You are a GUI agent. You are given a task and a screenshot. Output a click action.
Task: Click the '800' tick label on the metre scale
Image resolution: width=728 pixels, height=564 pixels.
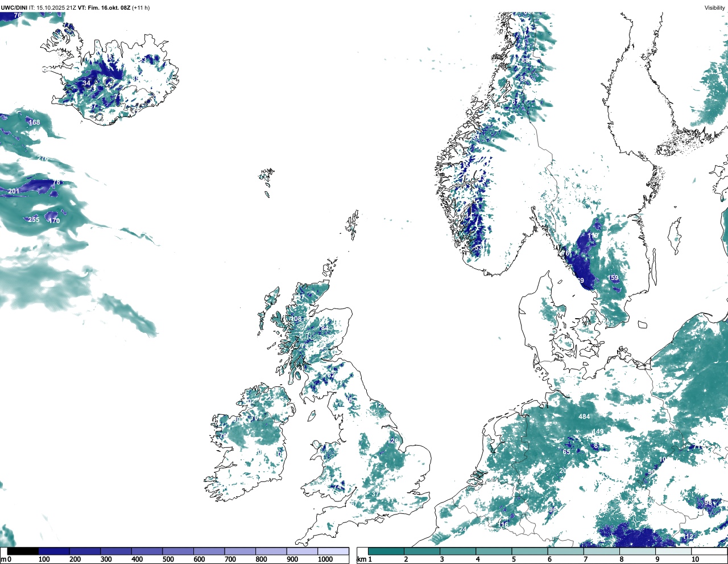(x=261, y=559)
